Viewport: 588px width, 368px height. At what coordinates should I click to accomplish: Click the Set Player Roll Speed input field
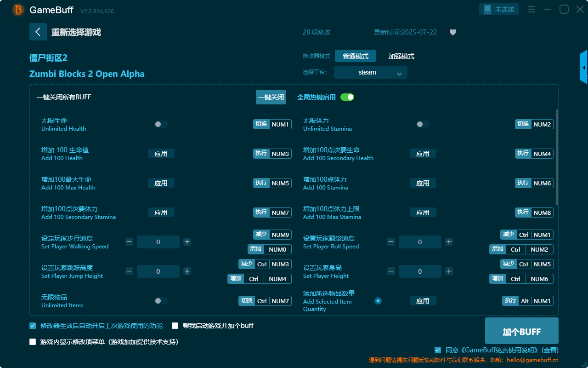coord(420,242)
